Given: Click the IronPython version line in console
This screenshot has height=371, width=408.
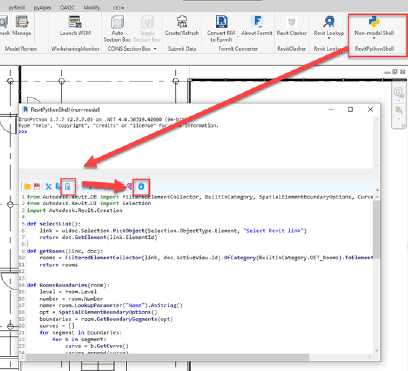Looking at the screenshot, I should (103, 119).
